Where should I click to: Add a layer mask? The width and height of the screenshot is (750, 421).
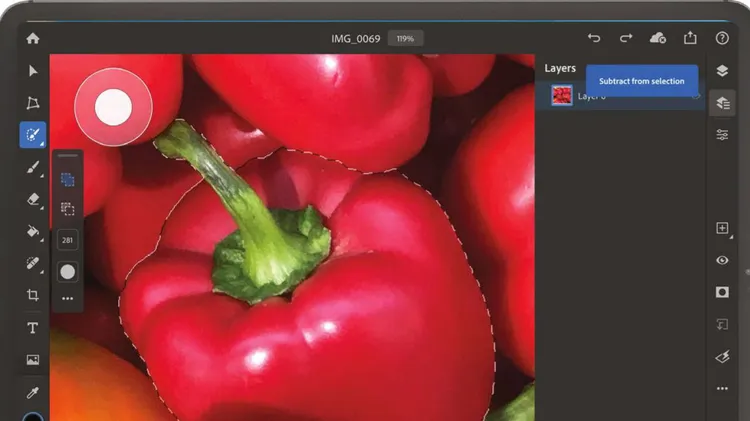(722, 292)
